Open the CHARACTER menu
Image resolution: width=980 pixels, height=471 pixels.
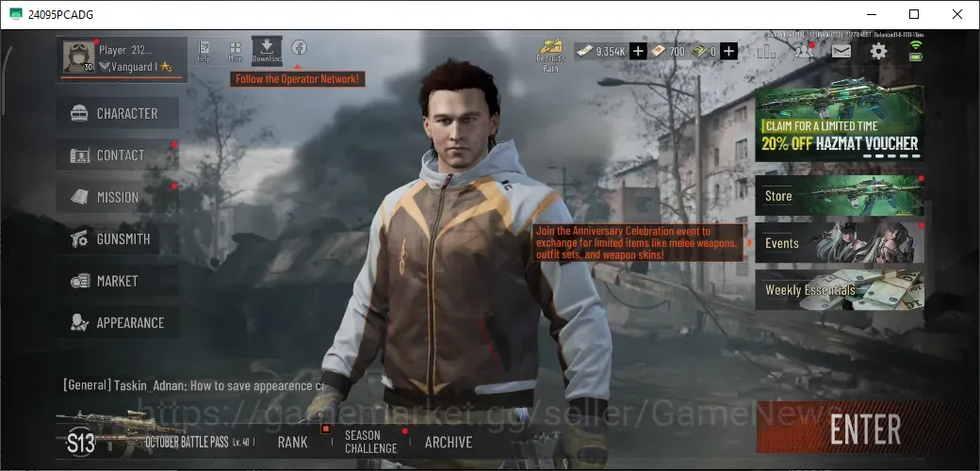tap(118, 113)
